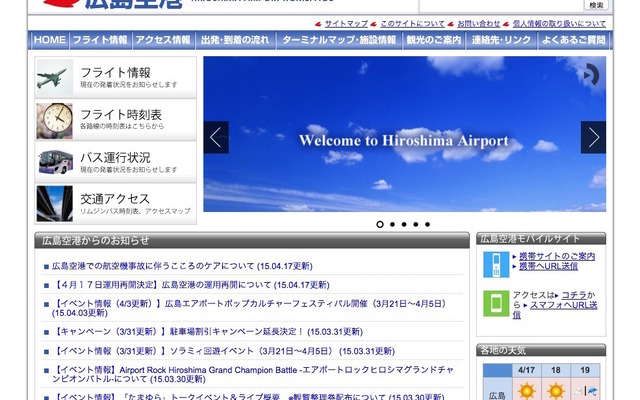
Task: Show the previous slide with left arrow
Action: pyautogui.click(x=216, y=137)
